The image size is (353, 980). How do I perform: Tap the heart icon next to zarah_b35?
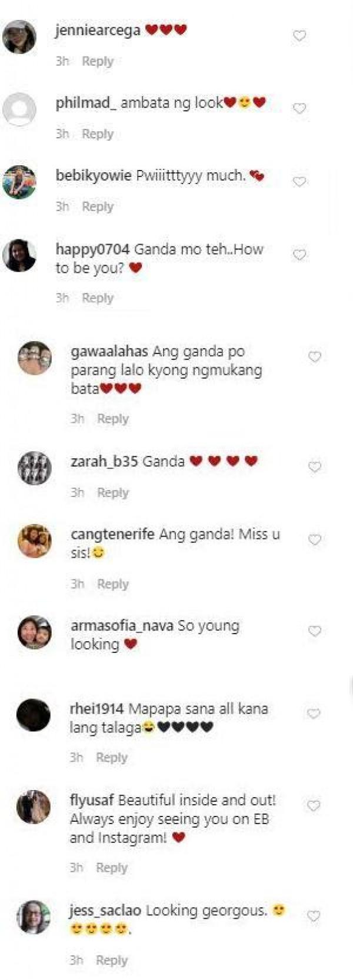[315, 466]
